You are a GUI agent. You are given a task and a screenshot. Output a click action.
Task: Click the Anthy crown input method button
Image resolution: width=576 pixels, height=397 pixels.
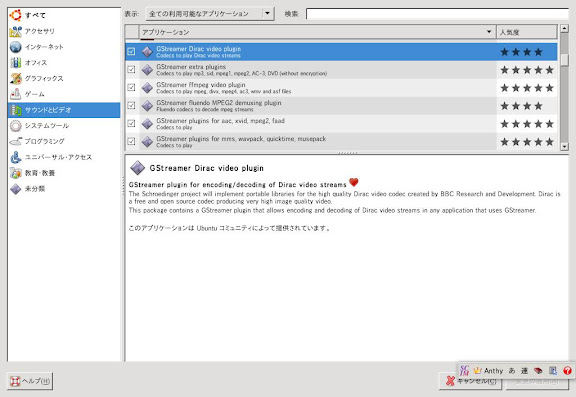point(488,371)
